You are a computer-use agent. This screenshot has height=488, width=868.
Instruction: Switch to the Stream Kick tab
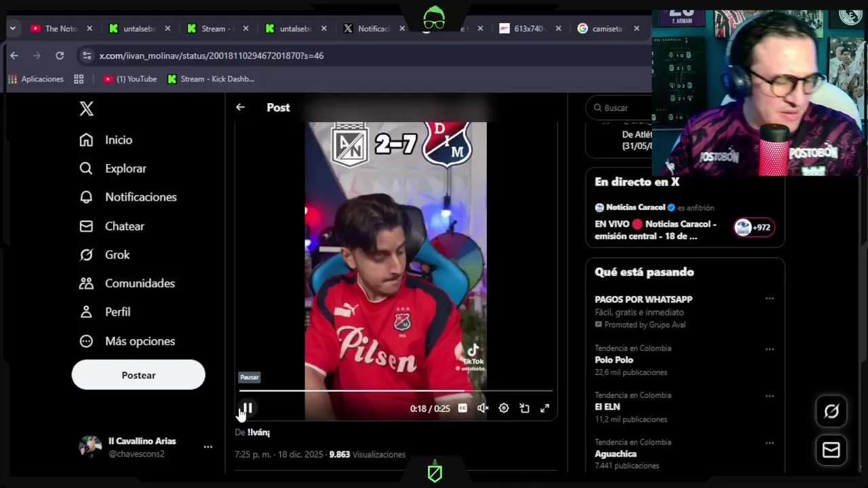click(210, 28)
